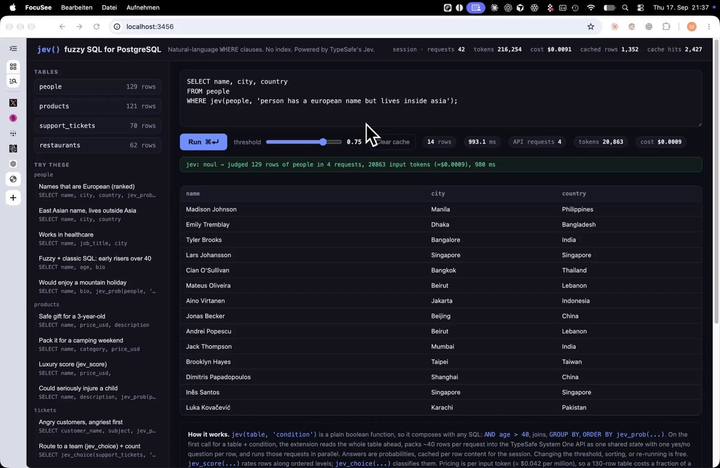This screenshot has height=468, width=720.
Task: Load 'Route to a team (jev_choice)' example
Action: [97, 450]
